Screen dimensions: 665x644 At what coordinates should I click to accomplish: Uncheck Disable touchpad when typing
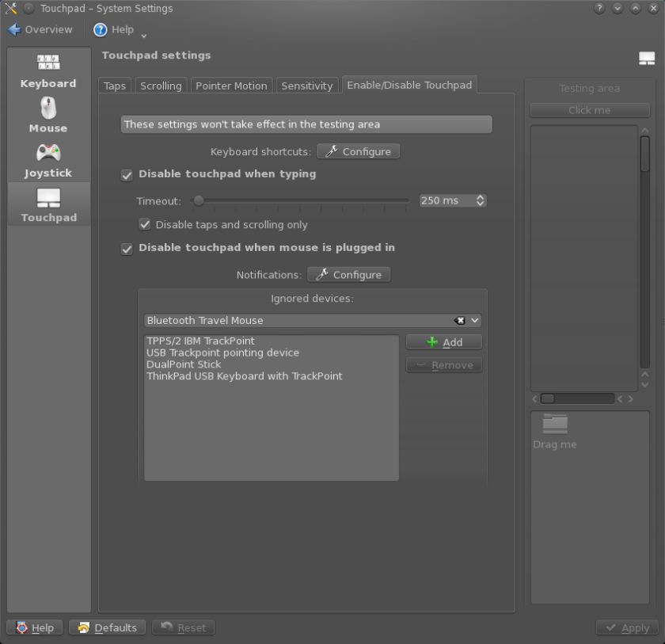tap(127, 175)
